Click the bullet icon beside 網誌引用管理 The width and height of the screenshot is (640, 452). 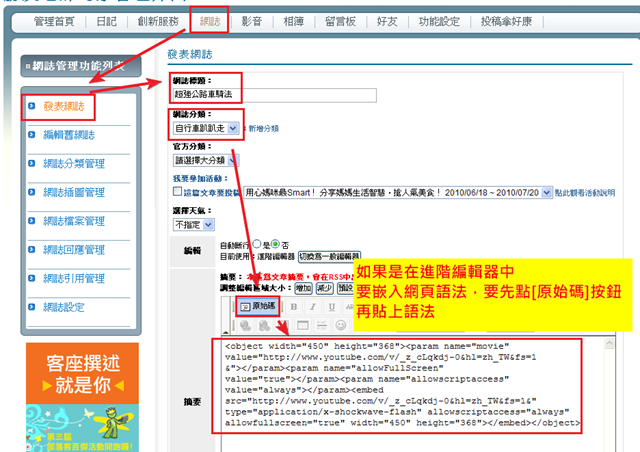[32, 278]
